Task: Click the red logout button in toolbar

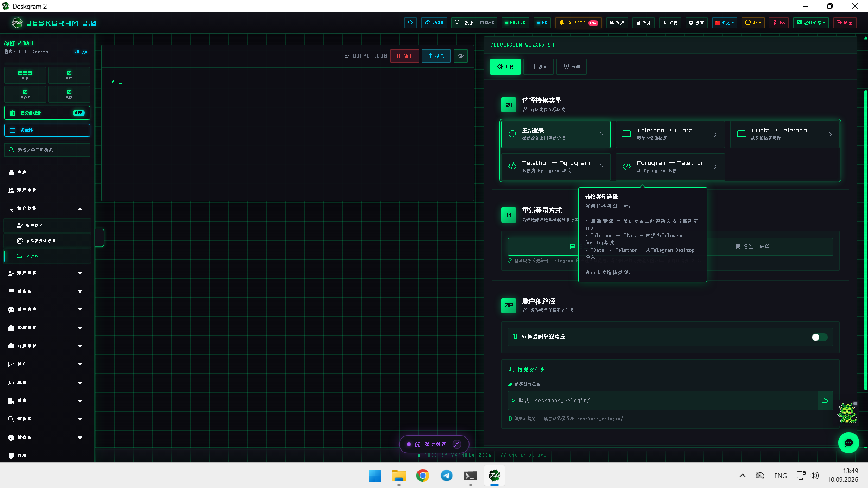Action: (844, 23)
